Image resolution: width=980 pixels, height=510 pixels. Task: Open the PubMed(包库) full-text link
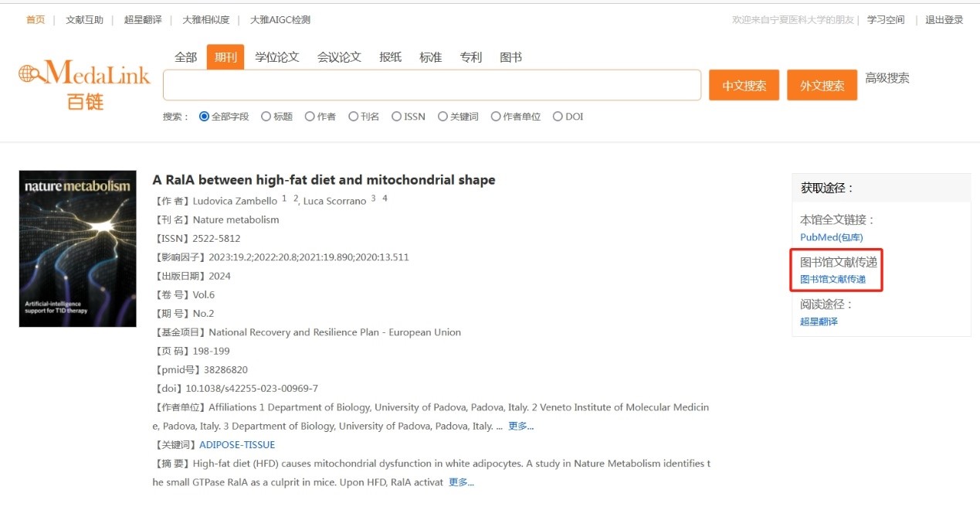pyautogui.click(x=831, y=237)
